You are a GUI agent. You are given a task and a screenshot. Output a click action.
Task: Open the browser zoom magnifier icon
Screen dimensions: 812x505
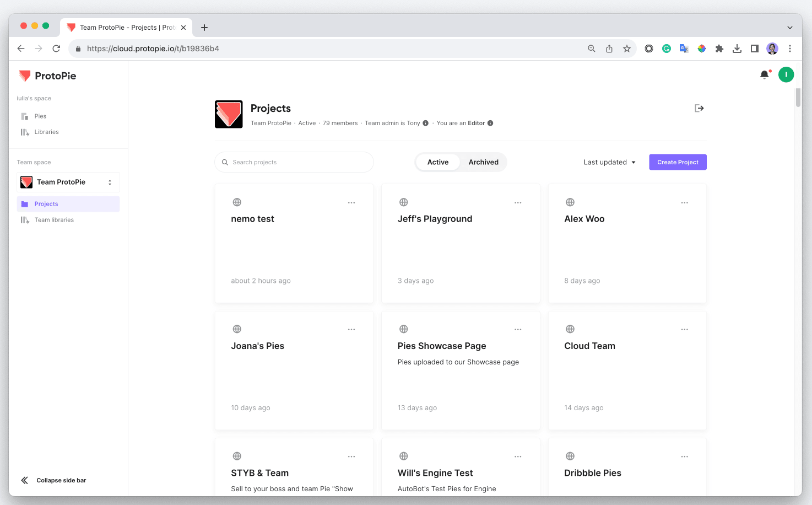(x=592, y=49)
